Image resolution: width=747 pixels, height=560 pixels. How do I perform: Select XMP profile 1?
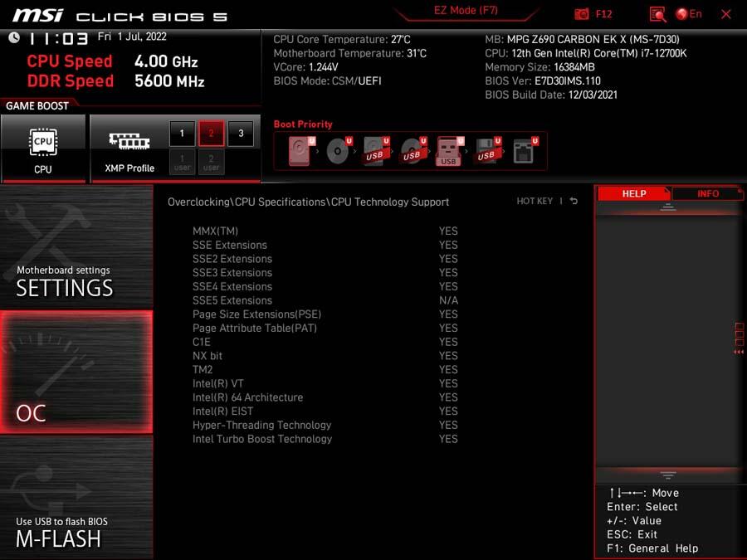[x=182, y=134]
